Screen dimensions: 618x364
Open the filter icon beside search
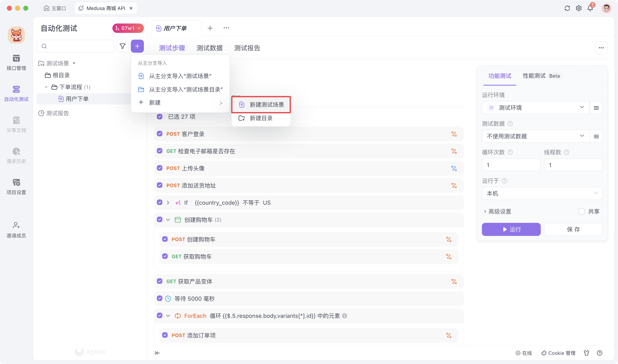(x=122, y=46)
